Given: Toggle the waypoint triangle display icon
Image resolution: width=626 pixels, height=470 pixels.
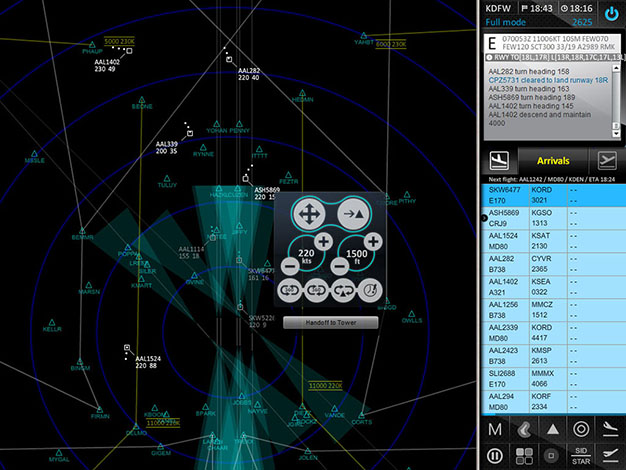Looking at the screenshot, I should pos(551,429).
